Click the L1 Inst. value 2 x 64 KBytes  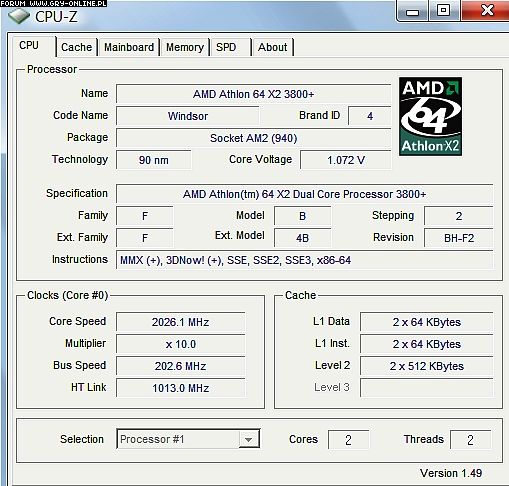click(x=426, y=344)
